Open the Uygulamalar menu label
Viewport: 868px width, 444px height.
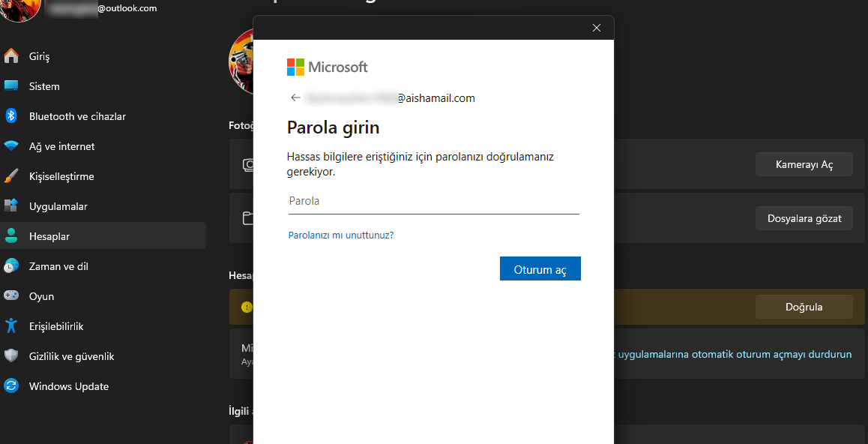58,206
